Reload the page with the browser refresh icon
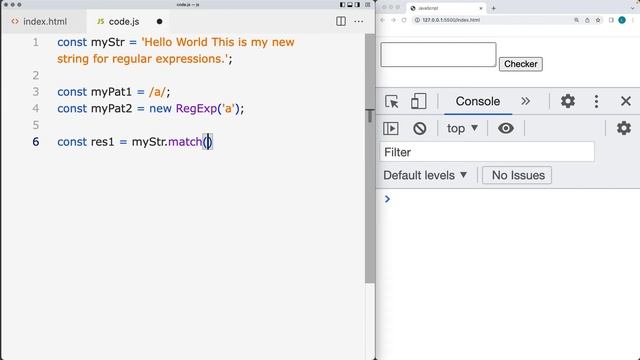 404,20
